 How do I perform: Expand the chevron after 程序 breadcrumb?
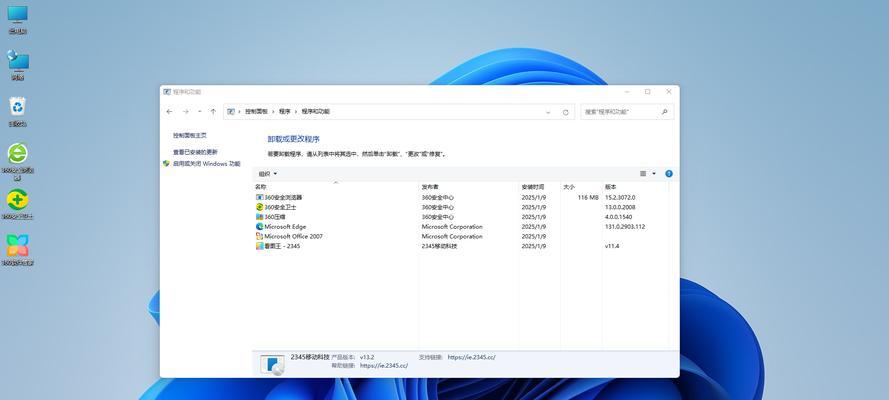(x=295, y=112)
